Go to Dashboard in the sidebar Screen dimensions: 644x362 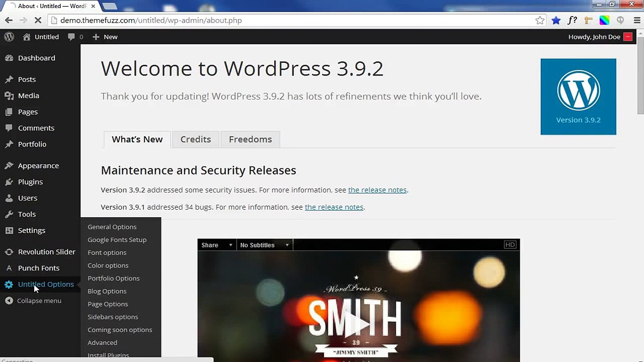point(37,58)
